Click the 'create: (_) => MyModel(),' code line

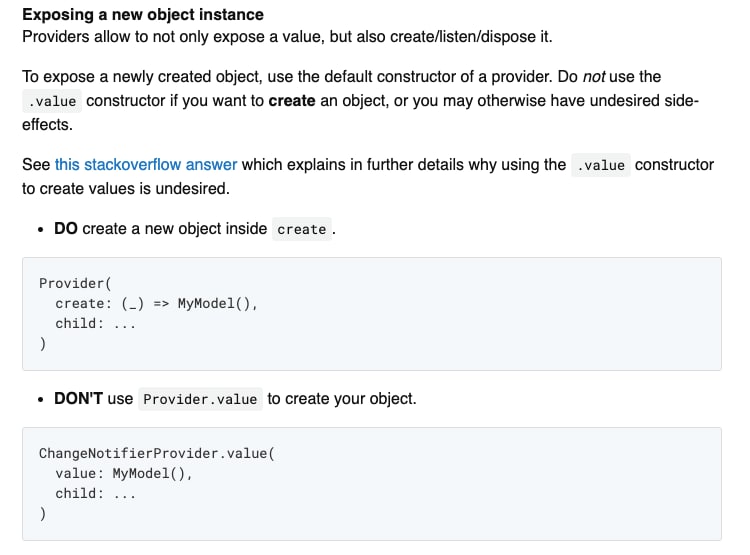pos(156,304)
